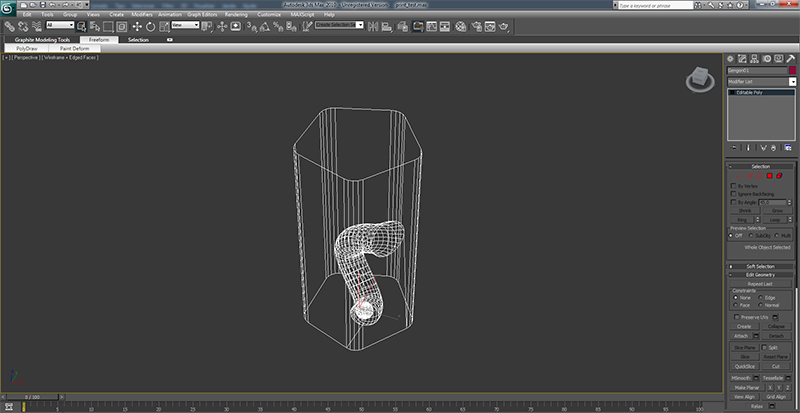The height and width of the screenshot is (413, 800).
Task: Switch to Create command panel tab
Action: (x=730, y=59)
